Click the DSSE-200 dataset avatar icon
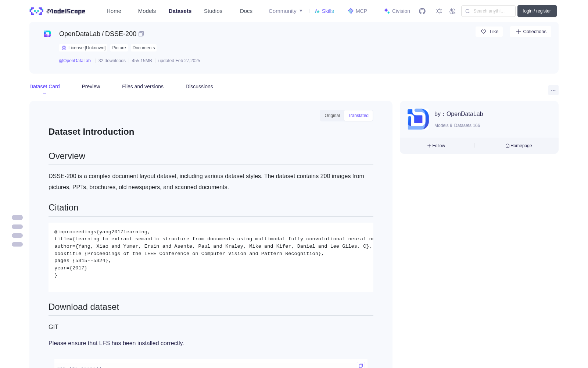The image size is (588, 368). coord(47,34)
